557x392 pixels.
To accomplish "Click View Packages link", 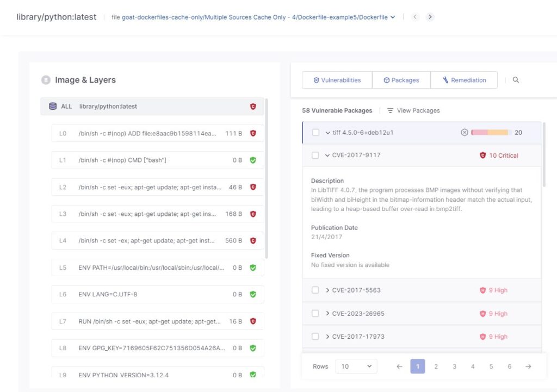I will click(x=413, y=110).
